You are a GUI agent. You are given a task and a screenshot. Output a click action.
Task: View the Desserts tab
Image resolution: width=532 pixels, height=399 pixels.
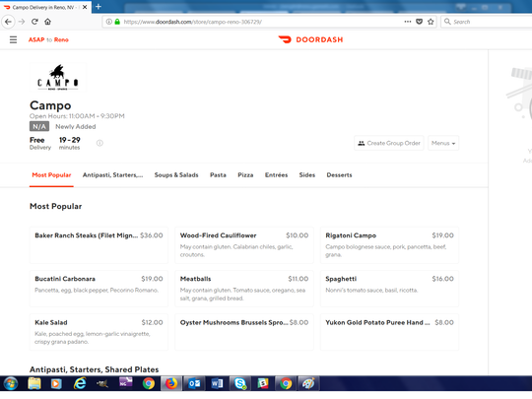pos(339,175)
